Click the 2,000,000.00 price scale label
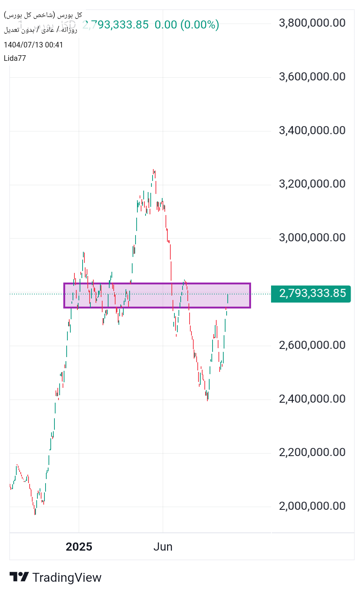This screenshot has height=594, width=364. coord(312,506)
